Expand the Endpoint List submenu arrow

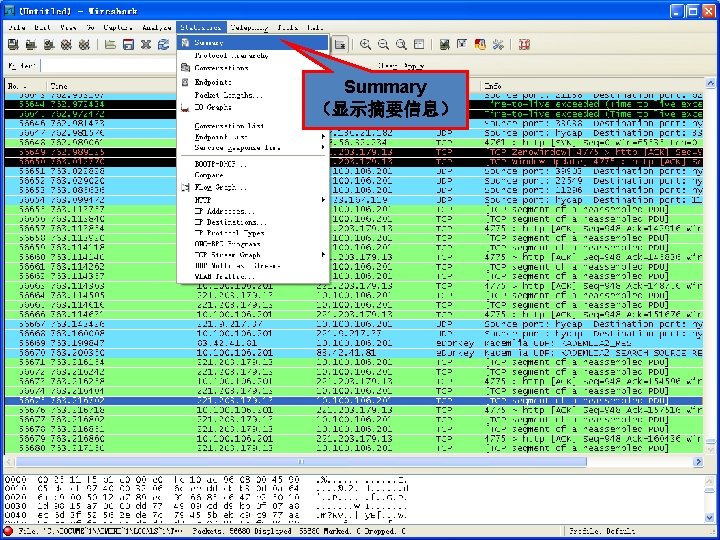(323, 137)
